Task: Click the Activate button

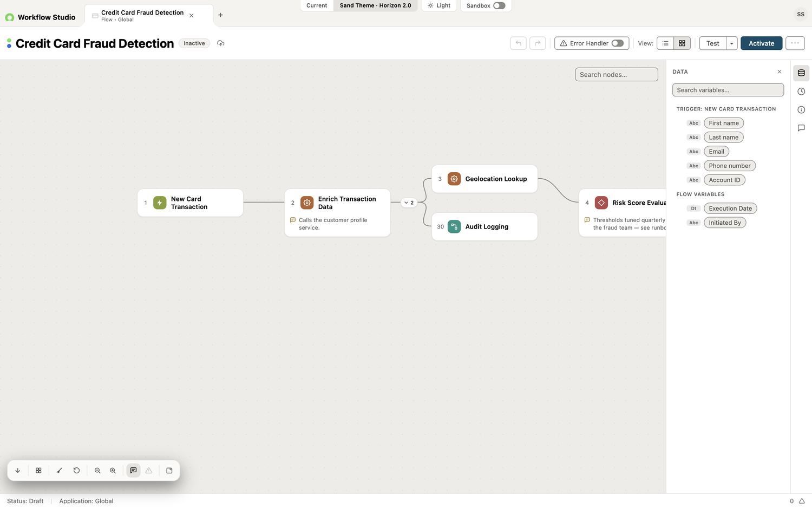Action: point(761,43)
